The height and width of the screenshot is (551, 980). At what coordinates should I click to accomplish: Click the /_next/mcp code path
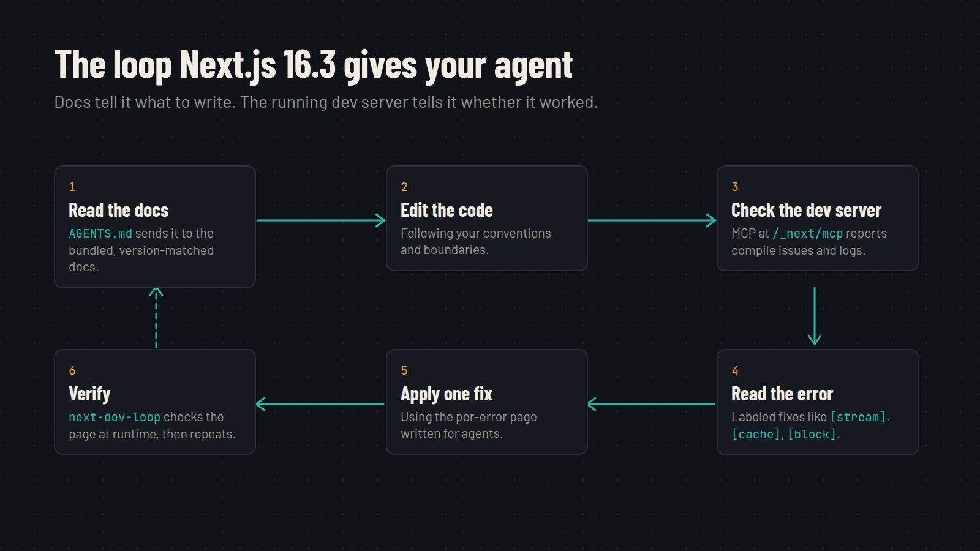click(x=808, y=233)
